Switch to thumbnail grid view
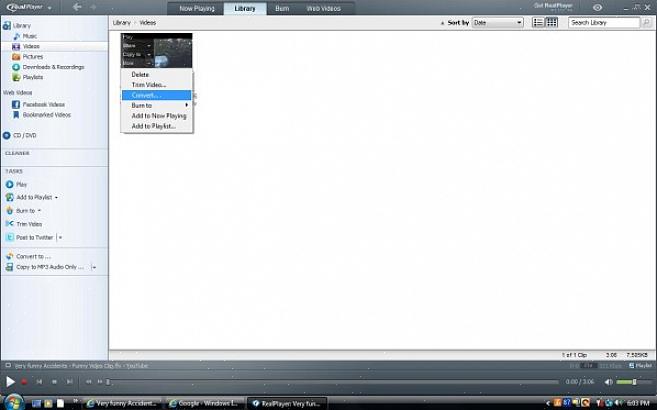The image size is (657, 410). [x=551, y=23]
